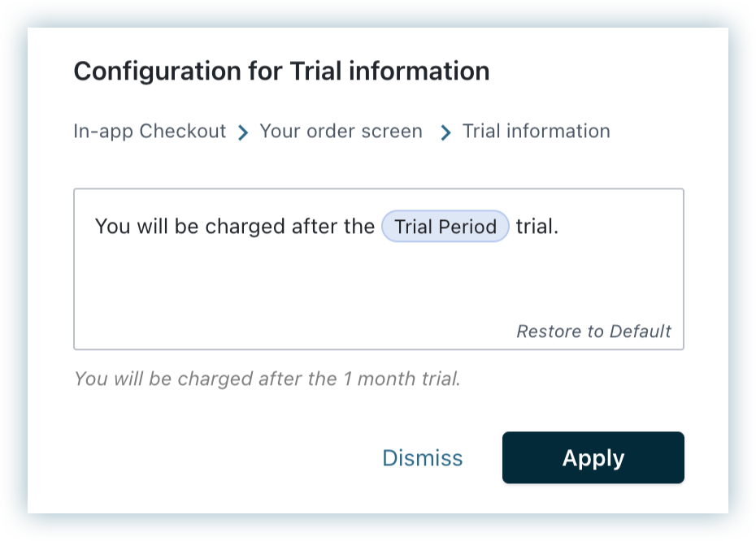Image resolution: width=756 pixels, height=541 pixels.
Task: Click the word 'trial.' ending the preview text
Action: (x=440, y=379)
